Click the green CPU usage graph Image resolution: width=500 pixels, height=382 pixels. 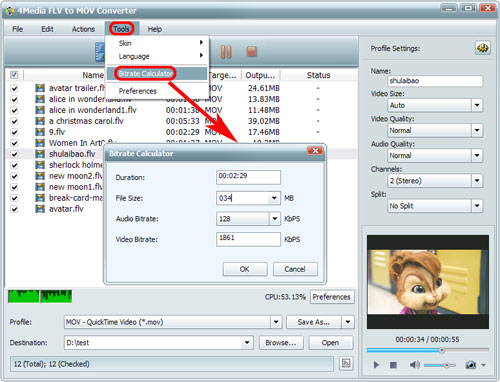pyautogui.click(x=40, y=296)
